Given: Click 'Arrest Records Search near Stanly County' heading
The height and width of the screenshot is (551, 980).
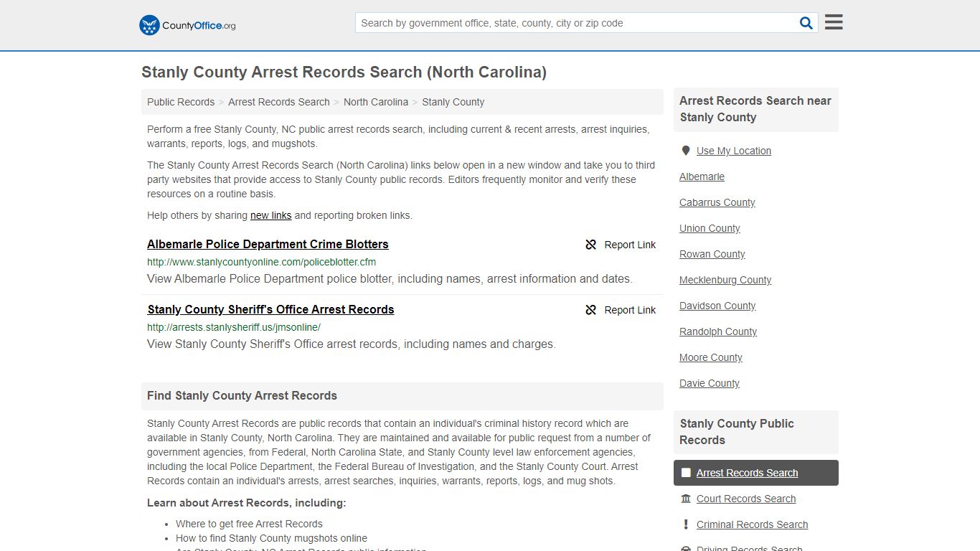Looking at the screenshot, I should (755, 109).
